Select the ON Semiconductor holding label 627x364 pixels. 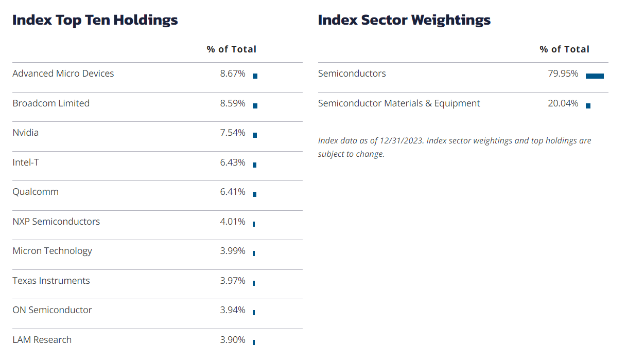[52, 310]
